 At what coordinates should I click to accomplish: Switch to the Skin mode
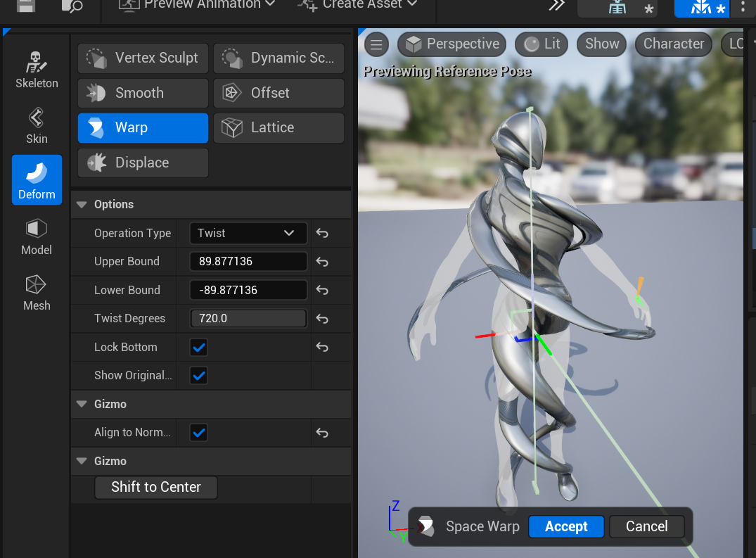coord(37,125)
